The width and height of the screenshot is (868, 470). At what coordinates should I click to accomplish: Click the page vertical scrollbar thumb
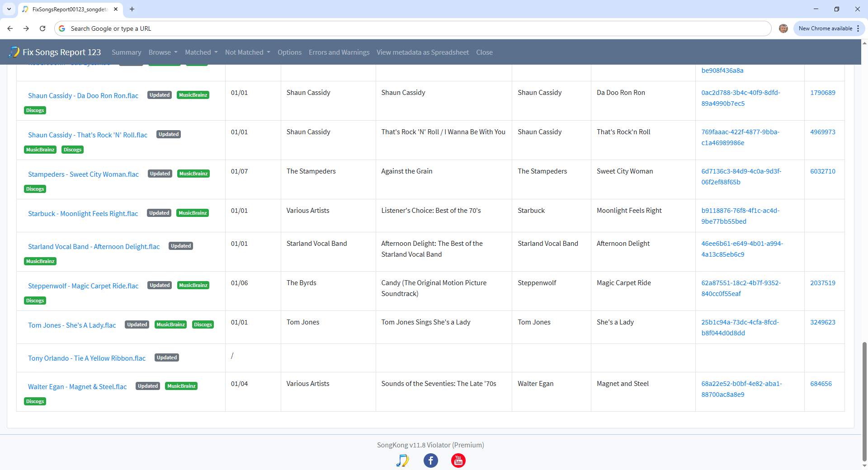864,401
